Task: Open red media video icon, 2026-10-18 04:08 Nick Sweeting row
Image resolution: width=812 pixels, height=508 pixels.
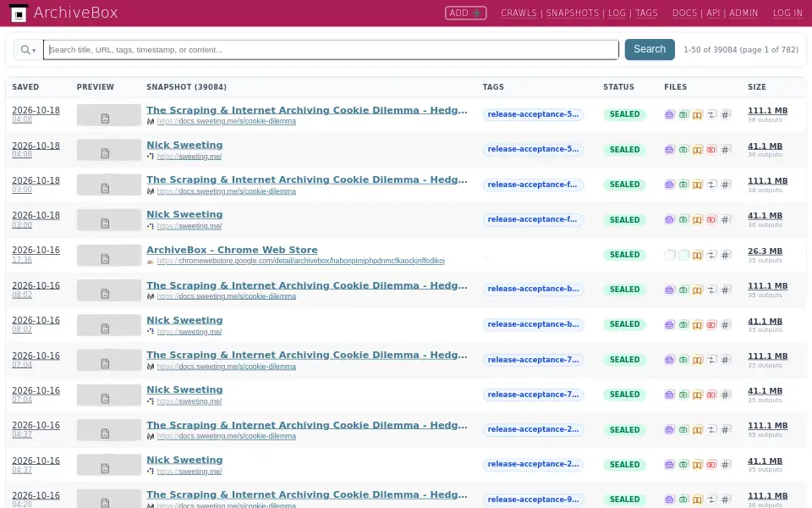Action: 711,150
